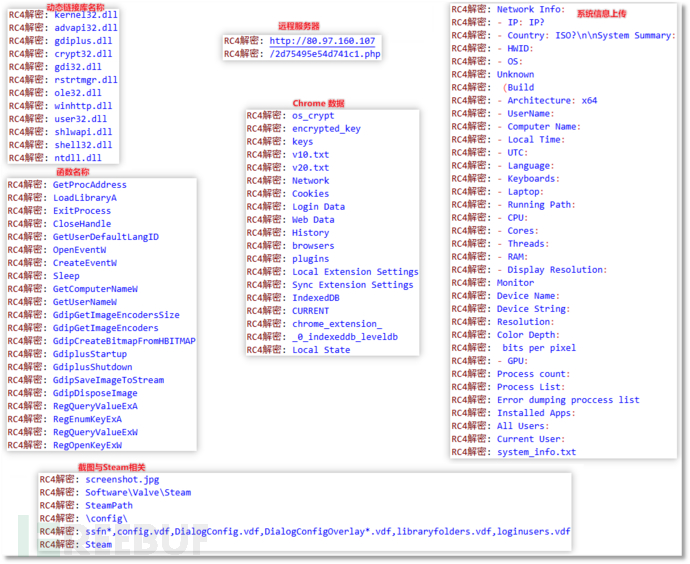Click the encrypted_key string
Image resolution: width=690 pixels, height=564 pixels.
(326, 129)
